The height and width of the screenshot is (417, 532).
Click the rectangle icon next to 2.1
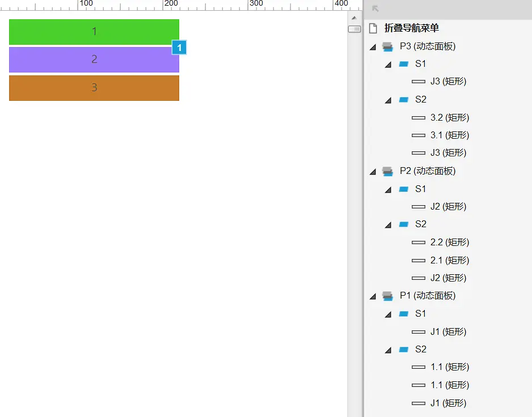click(419, 261)
